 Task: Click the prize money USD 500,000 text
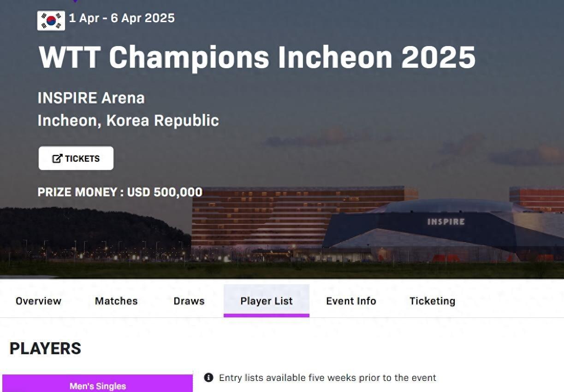[x=120, y=192]
